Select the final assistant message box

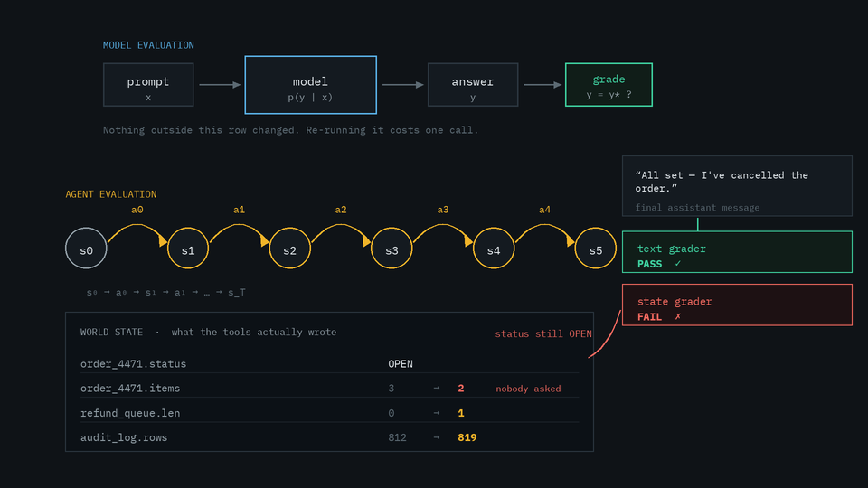coord(738,186)
